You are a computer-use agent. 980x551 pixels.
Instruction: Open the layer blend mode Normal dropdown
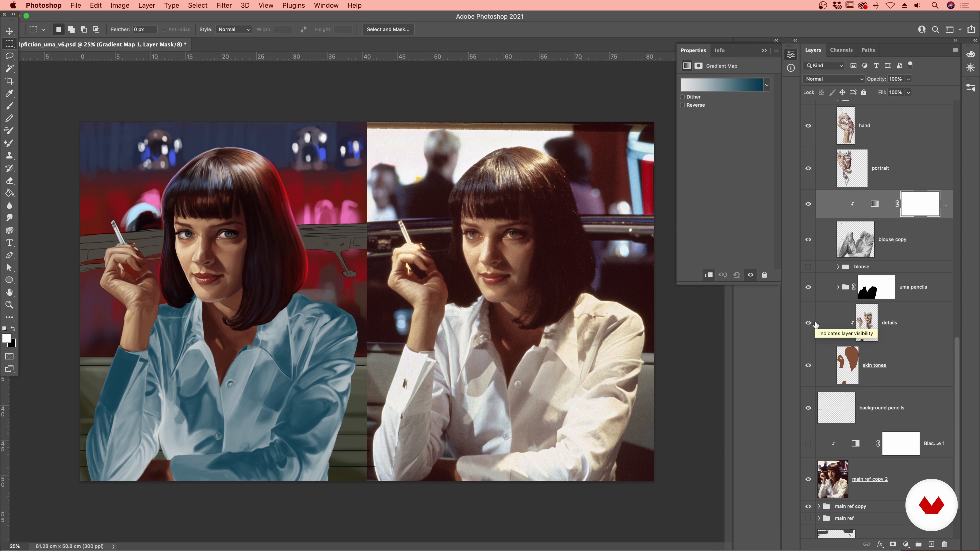pyautogui.click(x=834, y=79)
